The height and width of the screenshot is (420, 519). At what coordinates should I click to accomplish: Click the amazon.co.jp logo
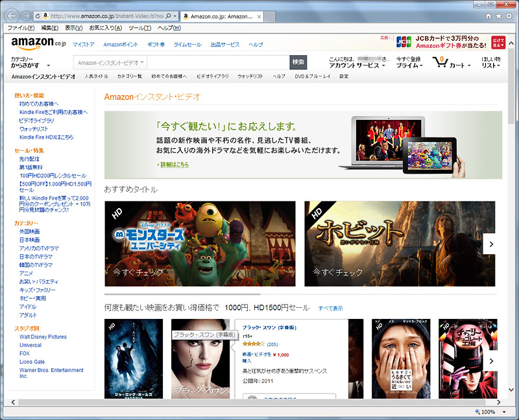pos(39,43)
